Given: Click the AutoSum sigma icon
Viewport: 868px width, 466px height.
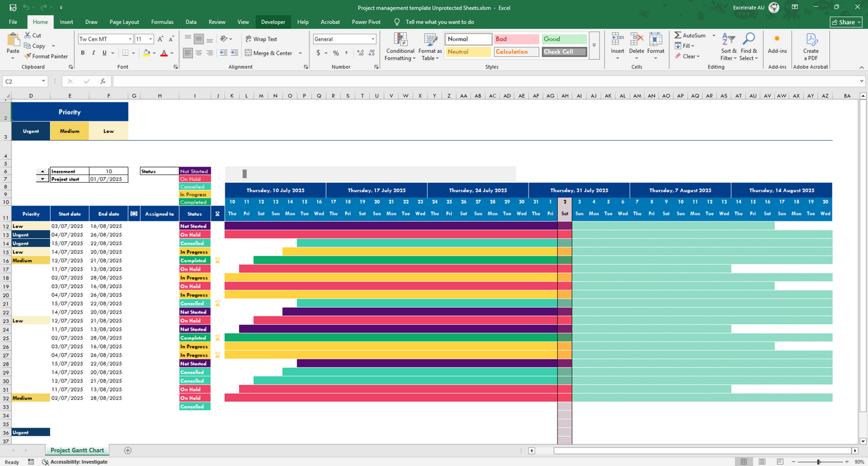Looking at the screenshot, I should 678,35.
